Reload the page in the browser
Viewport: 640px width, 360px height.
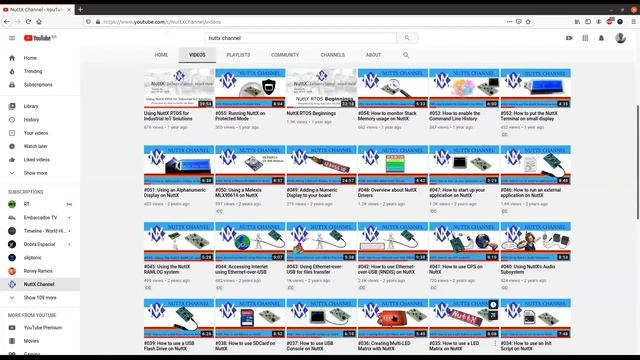pyautogui.click(x=28, y=22)
